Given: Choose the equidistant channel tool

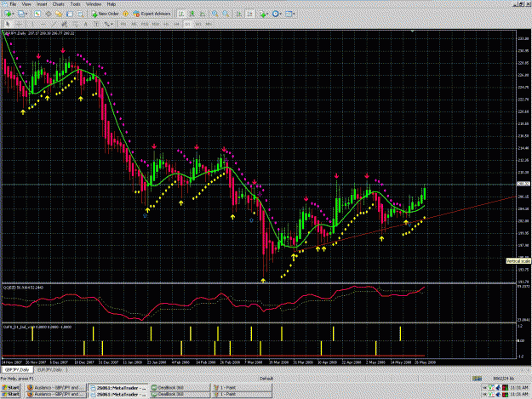Looking at the screenshot, I should coord(64,24).
